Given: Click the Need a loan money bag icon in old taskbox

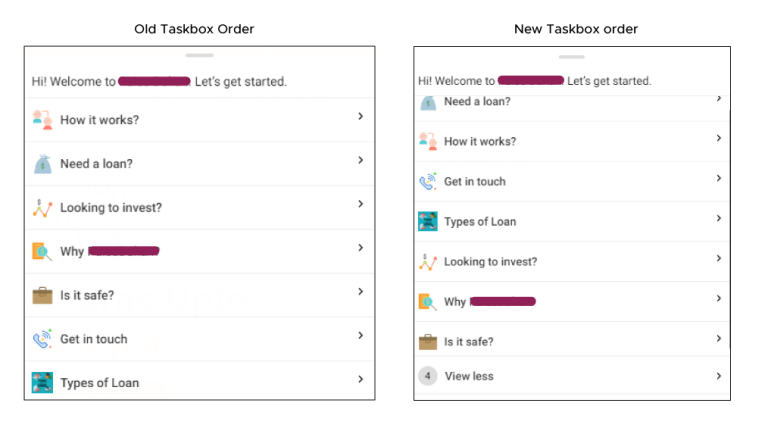Looking at the screenshot, I should [x=42, y=163].
